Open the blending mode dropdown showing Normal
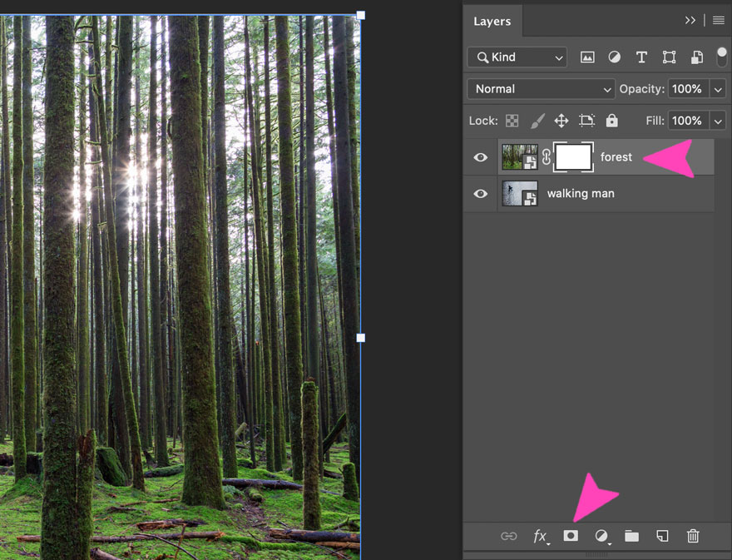 coord(540,88)
